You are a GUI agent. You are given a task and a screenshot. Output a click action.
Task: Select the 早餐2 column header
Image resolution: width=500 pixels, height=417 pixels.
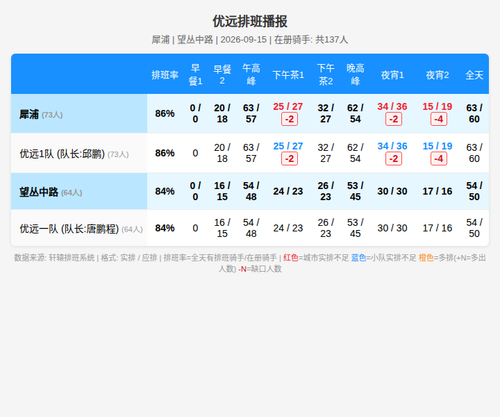(222, 75)
